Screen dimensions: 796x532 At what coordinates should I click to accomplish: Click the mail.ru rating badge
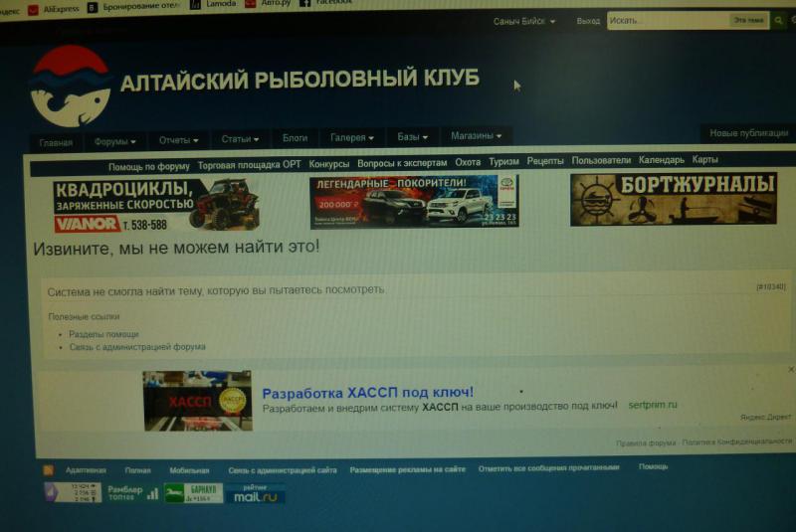coord(256,493)
